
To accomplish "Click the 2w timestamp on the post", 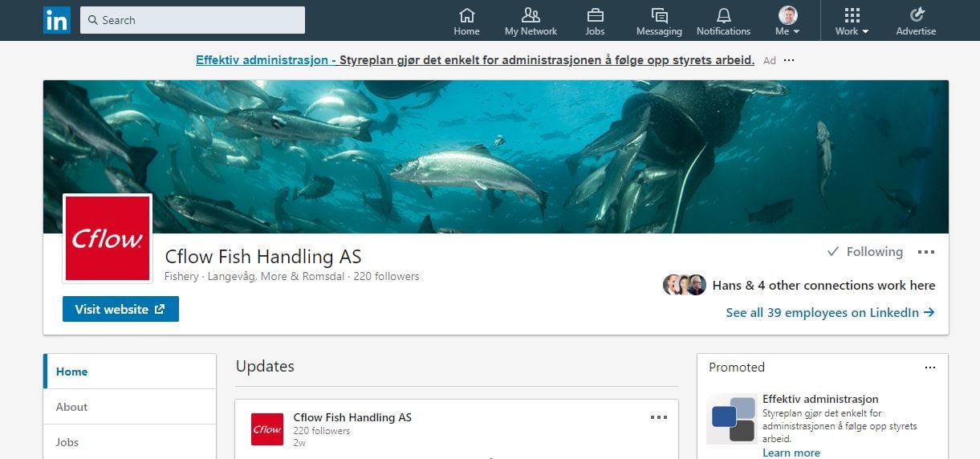I will click(299, 442).
